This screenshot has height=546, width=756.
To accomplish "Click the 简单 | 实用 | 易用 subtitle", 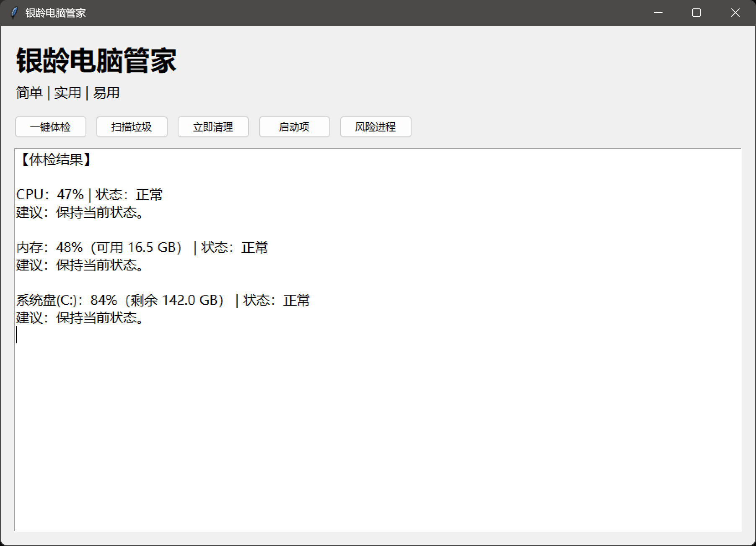I will 68,93.
